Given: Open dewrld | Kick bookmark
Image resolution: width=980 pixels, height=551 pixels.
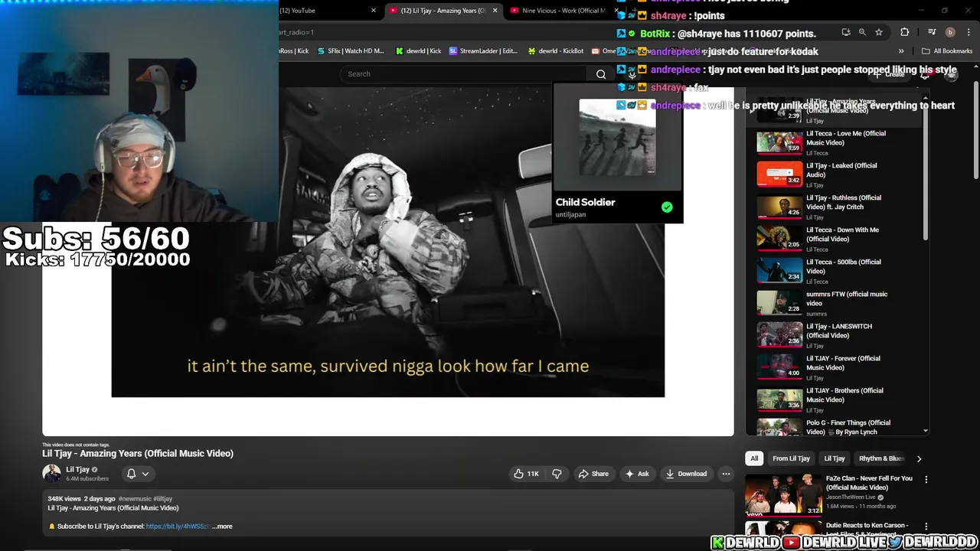Looking at the screenshot, I should [418, 51].
